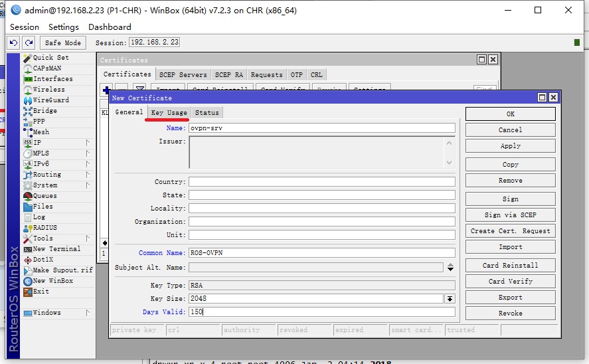Click the Common Name input field
The image size is (589, 364).
point(321,252)
